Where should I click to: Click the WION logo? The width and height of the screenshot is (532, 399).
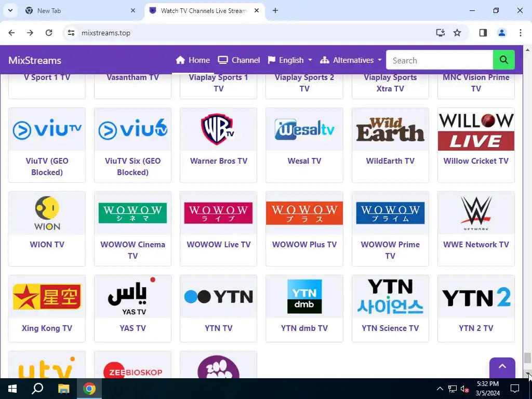pos(47,213)
